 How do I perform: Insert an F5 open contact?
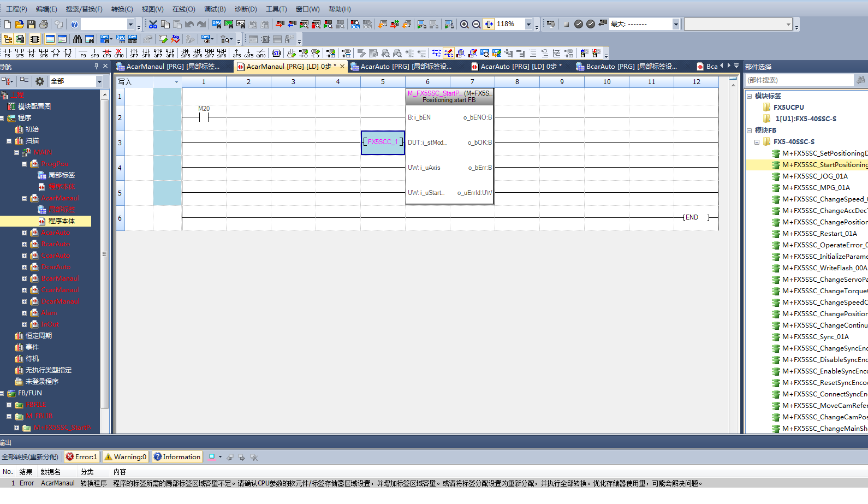pos(7,54)
